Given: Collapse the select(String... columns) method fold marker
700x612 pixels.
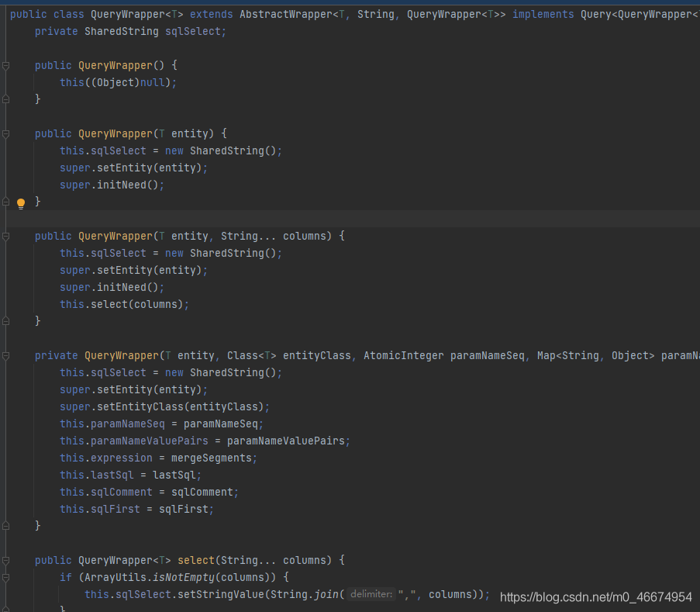Looking at the screenshot, I should coord(6,560).
